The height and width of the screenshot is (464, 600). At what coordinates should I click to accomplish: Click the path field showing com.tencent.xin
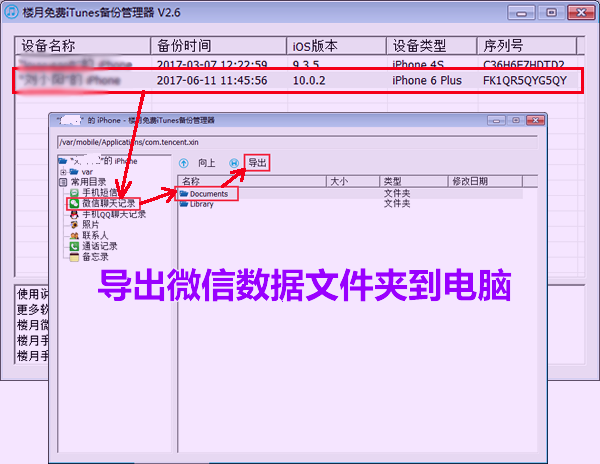(297, 142)
